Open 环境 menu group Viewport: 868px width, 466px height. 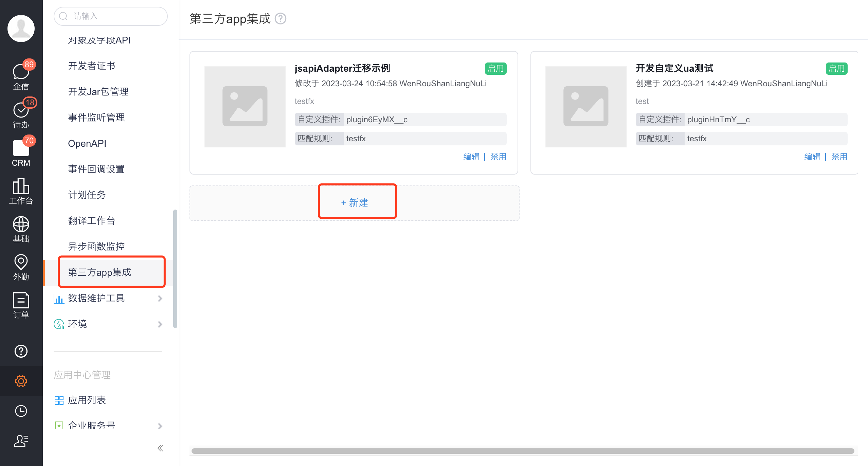(x=108, y=324)
